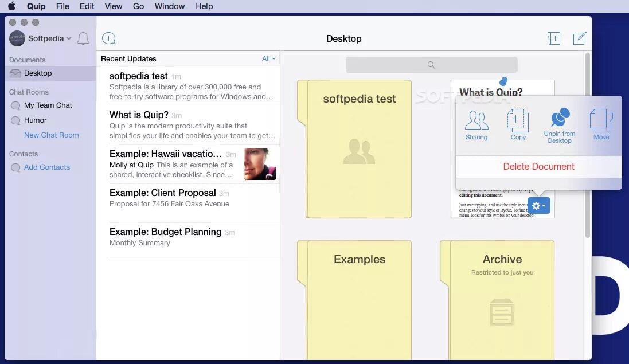Screen dimensions: 629x364
Task: Open the Help menu
Action: 204,6
